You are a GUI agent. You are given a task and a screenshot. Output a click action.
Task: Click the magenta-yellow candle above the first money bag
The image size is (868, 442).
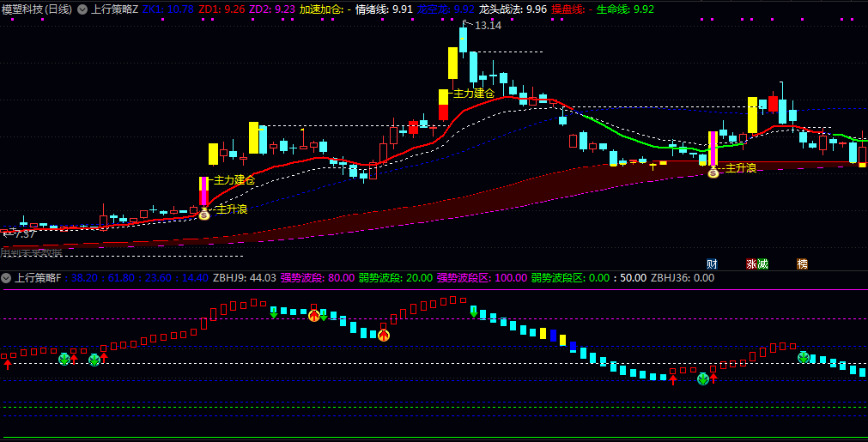coord(203,191)
